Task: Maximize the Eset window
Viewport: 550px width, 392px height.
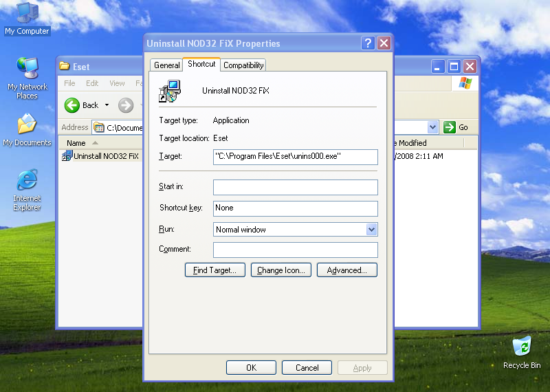Action: (x=454, y=66)
